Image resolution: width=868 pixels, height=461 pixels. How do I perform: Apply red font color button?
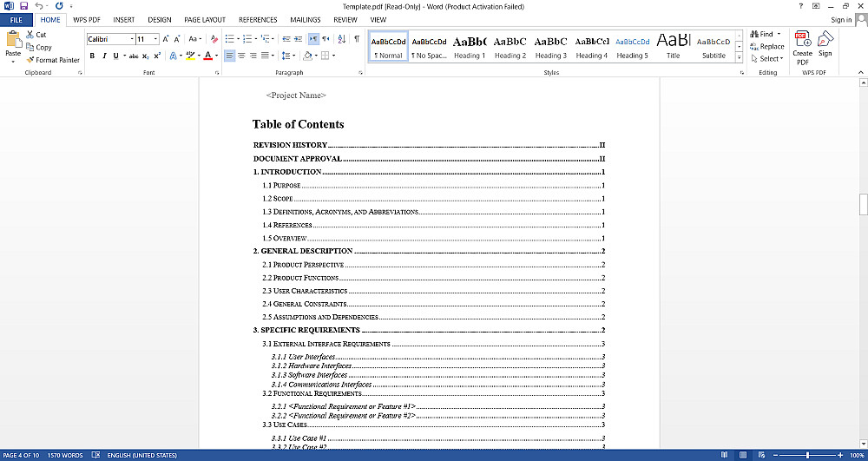tap(207, 56)
